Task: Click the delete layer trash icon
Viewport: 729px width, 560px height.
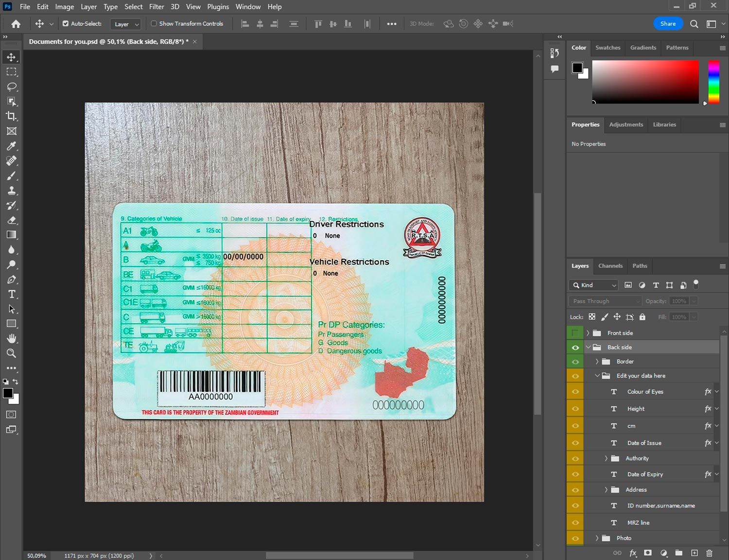Action: tap(709, 553)
